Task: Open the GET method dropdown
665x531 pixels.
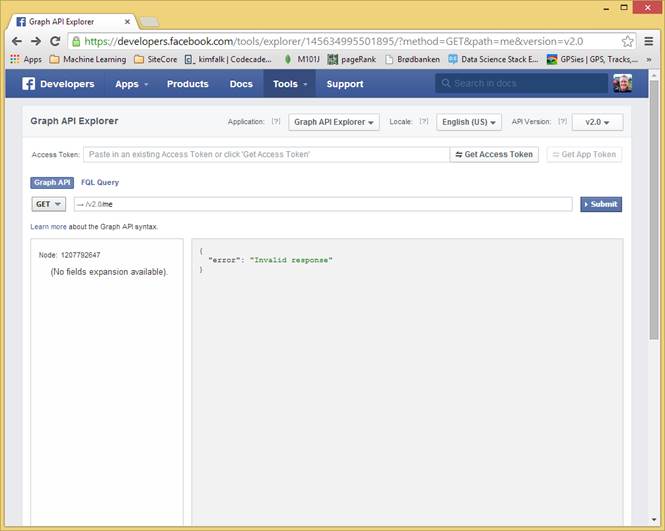Action: click(x=48, y=204)
